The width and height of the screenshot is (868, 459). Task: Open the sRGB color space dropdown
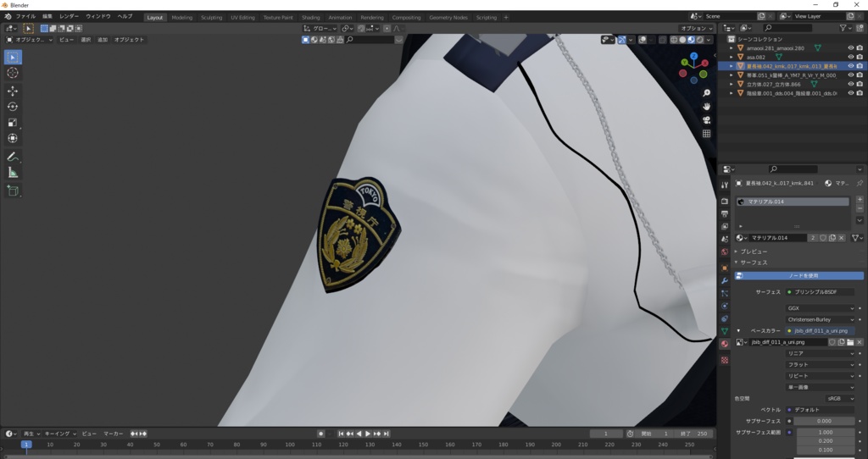[x=840, y=398]
